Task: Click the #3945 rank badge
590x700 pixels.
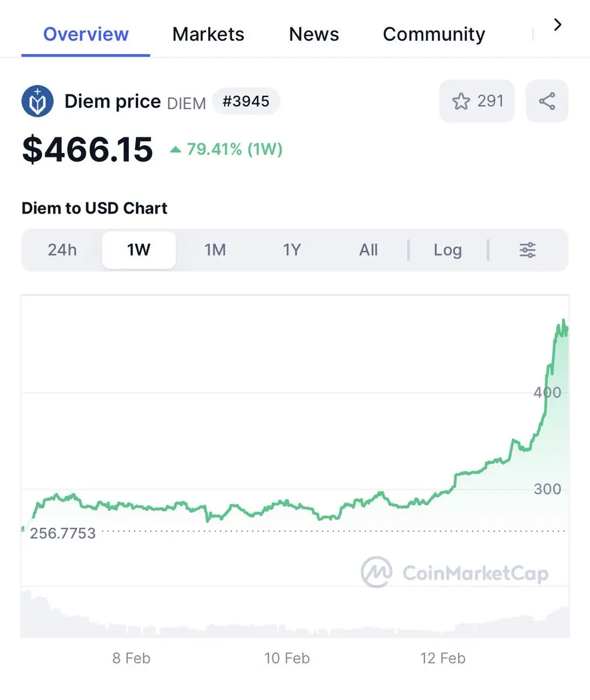Action: pos(246,101)
